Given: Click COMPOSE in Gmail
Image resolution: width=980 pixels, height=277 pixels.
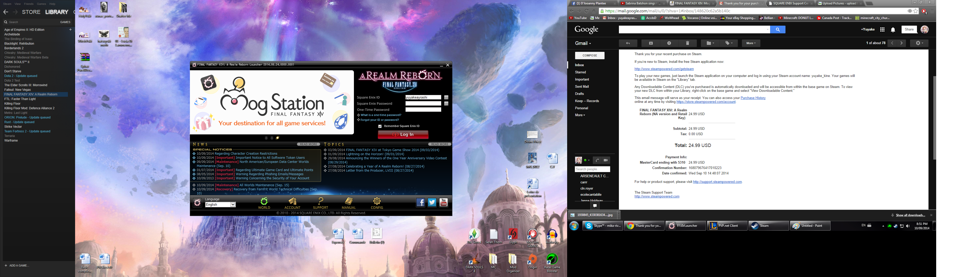Looking at the screenshot, I should [x=590, y=56].
